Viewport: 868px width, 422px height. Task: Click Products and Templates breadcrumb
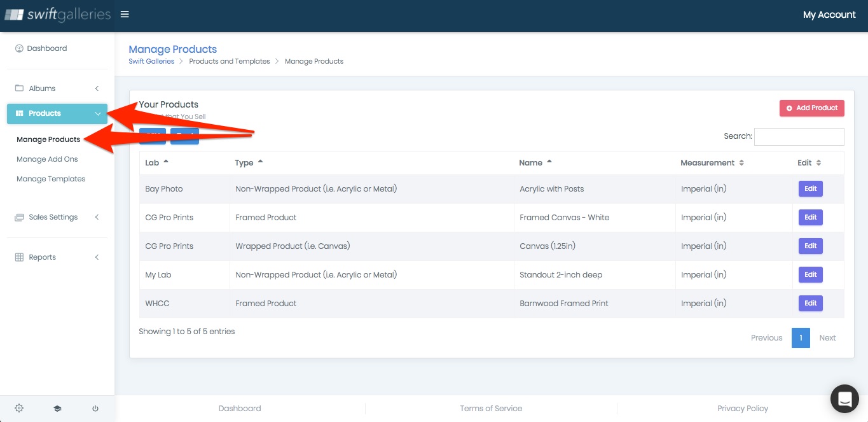click(230, 61)
